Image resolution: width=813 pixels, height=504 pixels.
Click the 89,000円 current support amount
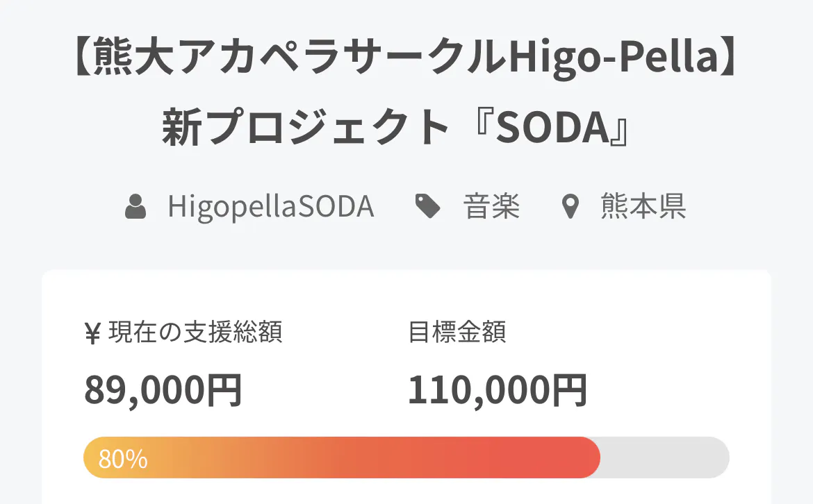163,390
